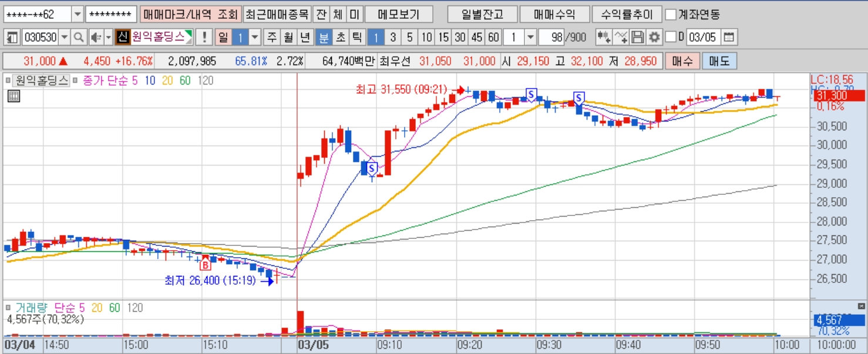Open the speaker options dropdown arrow
The height and width of the screenshot is (354, 868).
(108, 38)
